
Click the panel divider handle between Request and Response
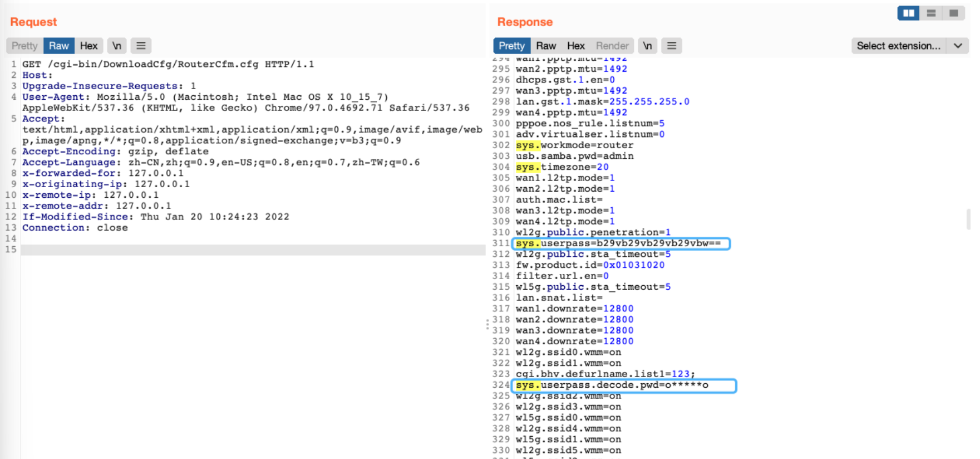click(x=487, y=324)
